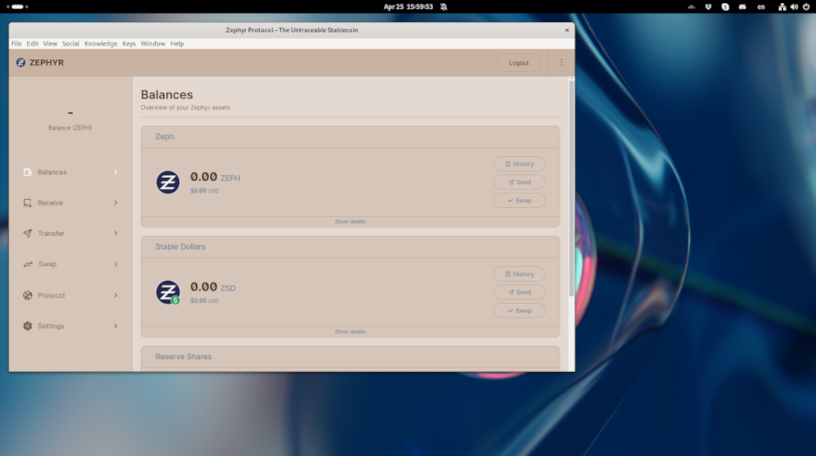Image resolution: width=816 pixels, height=456 pixels.
Task: Open the Help menu
Action: point(177,44)
